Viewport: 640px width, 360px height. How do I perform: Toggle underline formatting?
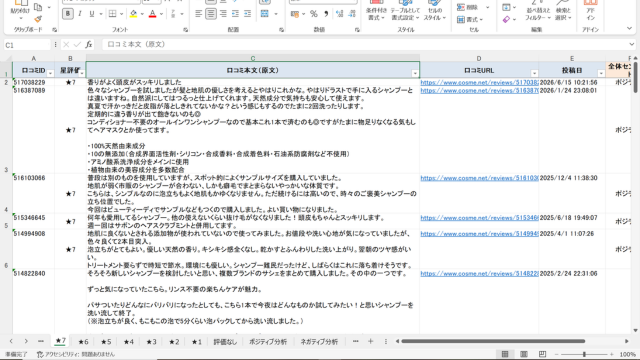(x=92, y=14)
